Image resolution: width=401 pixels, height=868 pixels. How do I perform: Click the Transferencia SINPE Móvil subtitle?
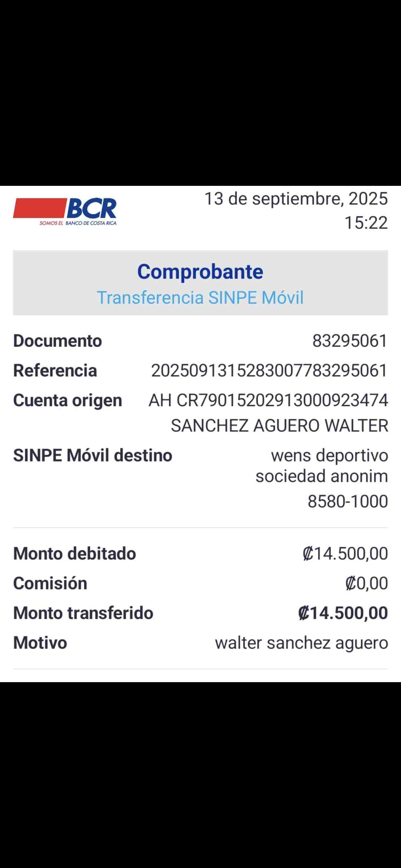(x=200, y=297)
